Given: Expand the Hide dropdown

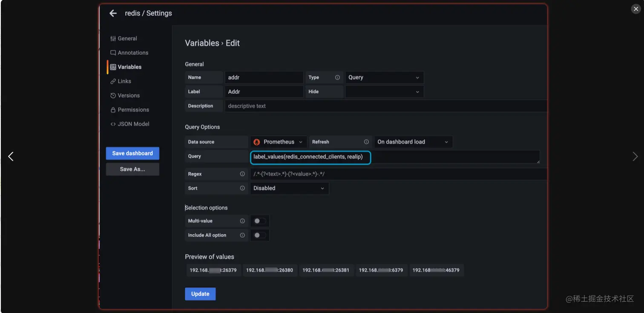Looking at the screenshot, I should (384, 92).
